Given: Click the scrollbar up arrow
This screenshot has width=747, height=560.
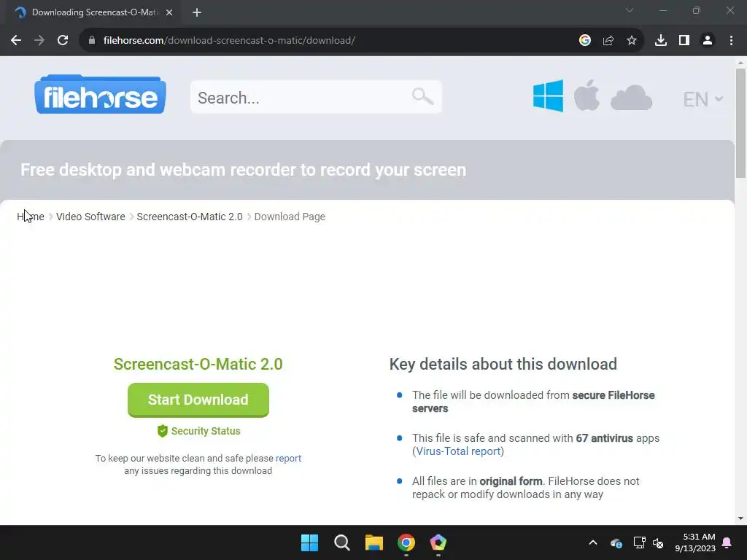Looking at the screenshot, I should pyautogui.click(x=740, y=63).
